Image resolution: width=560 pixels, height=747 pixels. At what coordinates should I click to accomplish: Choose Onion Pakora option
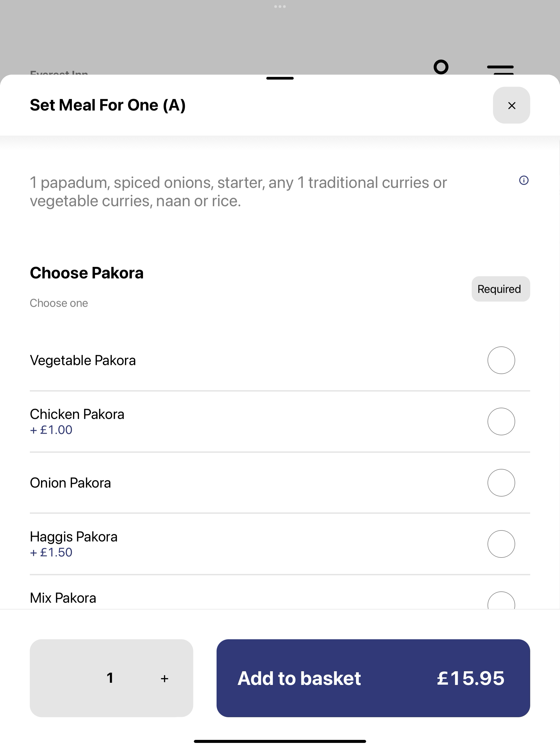pos(501,483)
